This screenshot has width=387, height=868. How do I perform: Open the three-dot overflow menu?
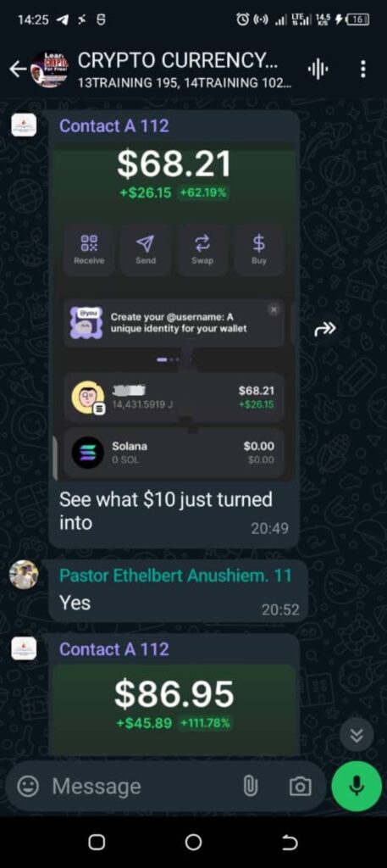click(362, 70)
